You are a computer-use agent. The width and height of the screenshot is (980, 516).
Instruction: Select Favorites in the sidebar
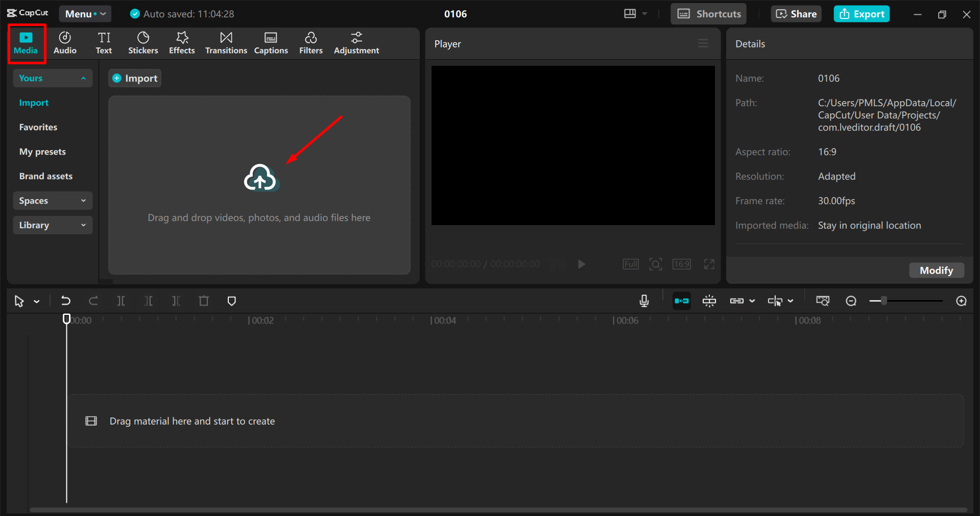tap(38, 127)
